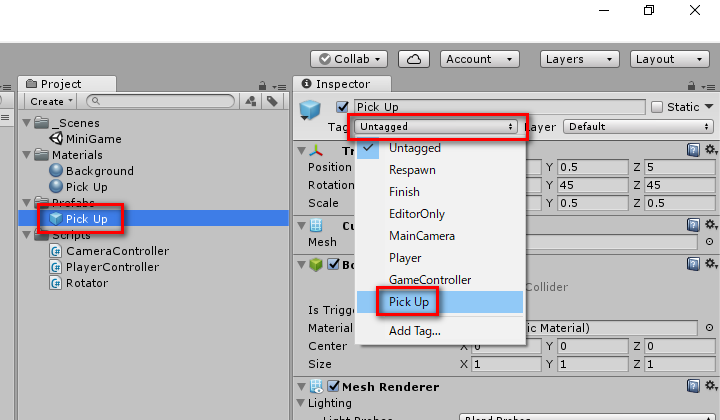720x420 pixels.
Task: Click the cloud services button
Action: pos(414,59)
